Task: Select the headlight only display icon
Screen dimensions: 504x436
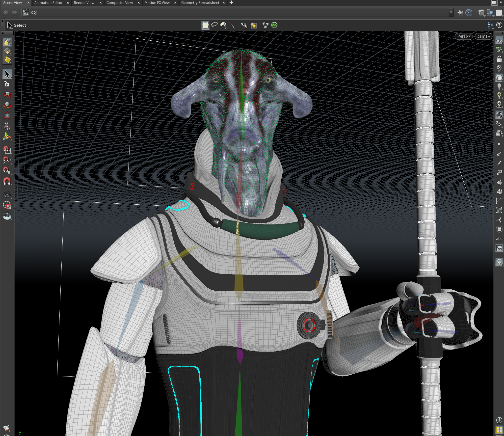Action: (x=499, y=78)
